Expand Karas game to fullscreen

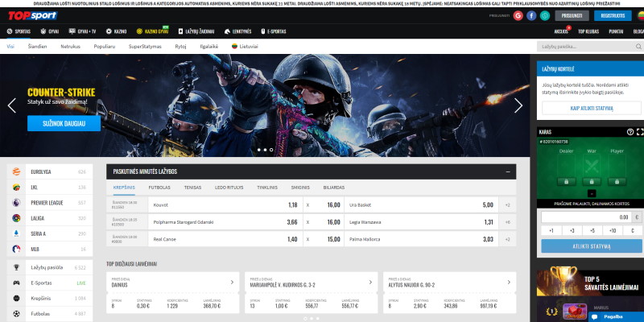pyautogui.click(x=640, y=131)
